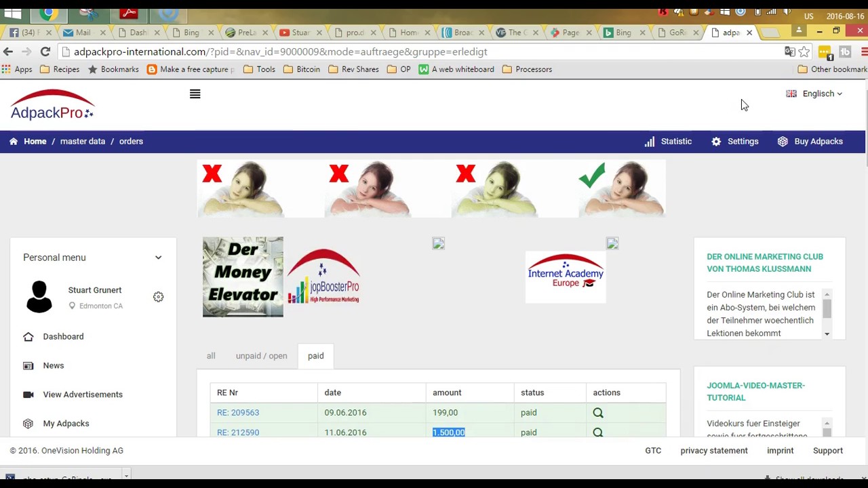
Task: Click the Adobe Acrobat taskbar icon
Action: 130,13
